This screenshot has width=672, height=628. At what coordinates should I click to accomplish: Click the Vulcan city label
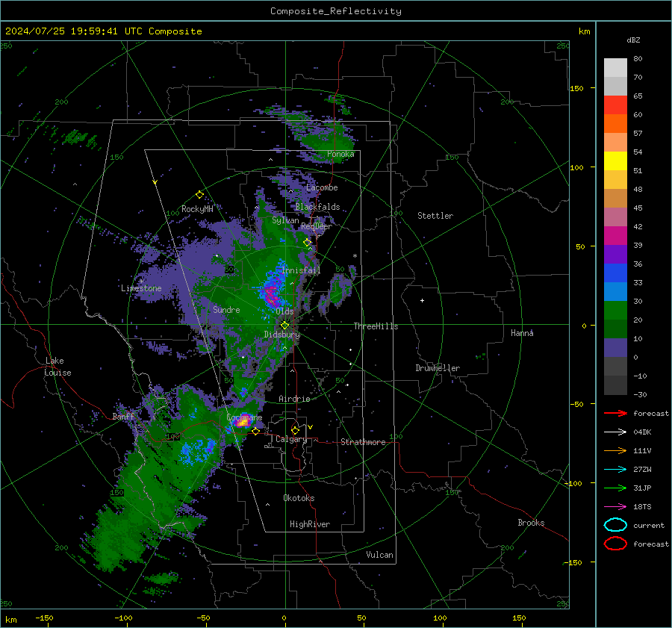pyautogui.click(x=380, y=555)
